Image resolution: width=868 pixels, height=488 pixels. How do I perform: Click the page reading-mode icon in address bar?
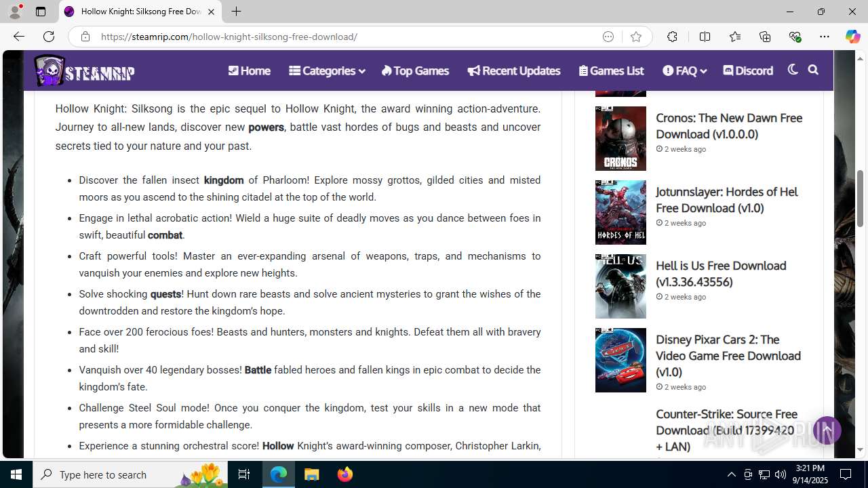(608, 37)
